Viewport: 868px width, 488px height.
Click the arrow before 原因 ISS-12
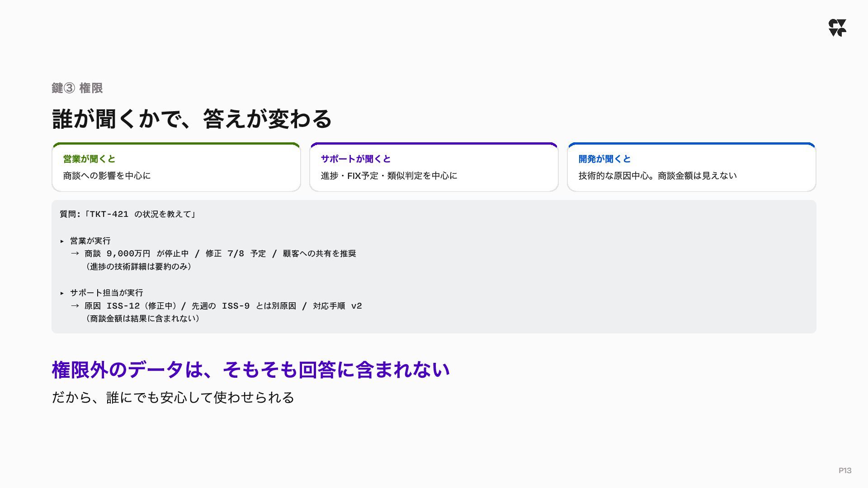pyautogui.click(x=75, y=306)
